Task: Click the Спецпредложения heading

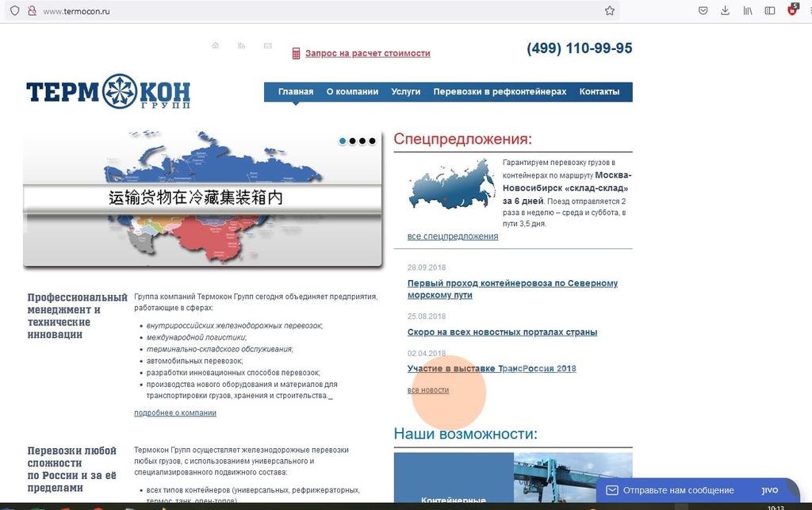Action: click(x=462, y=139)
